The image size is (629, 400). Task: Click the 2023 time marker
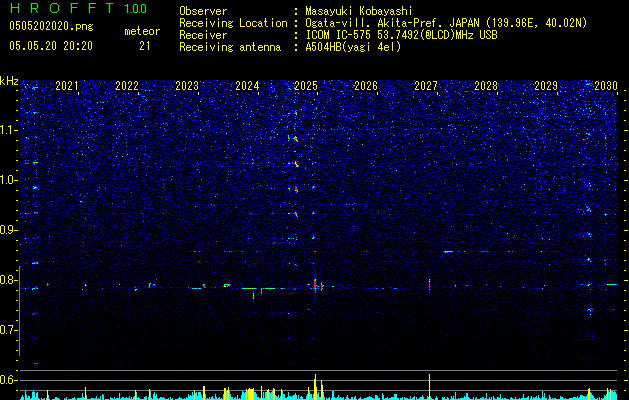click(x=187, y=86)
